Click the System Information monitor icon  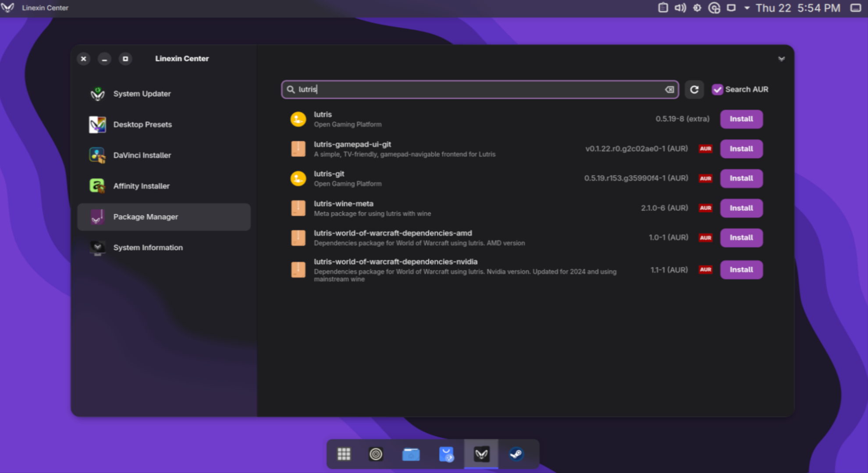tap(97, 247)
